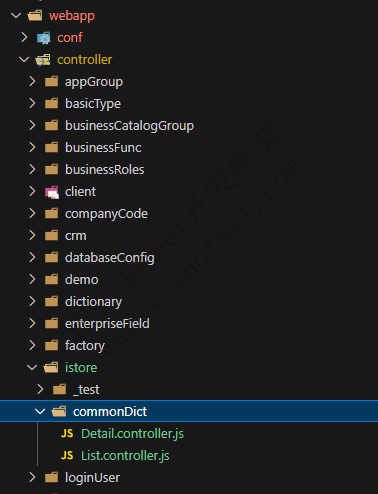Select the basicType folder label
Screen dimensions: 378x494
pyautogui.click(x=93, y=104)
